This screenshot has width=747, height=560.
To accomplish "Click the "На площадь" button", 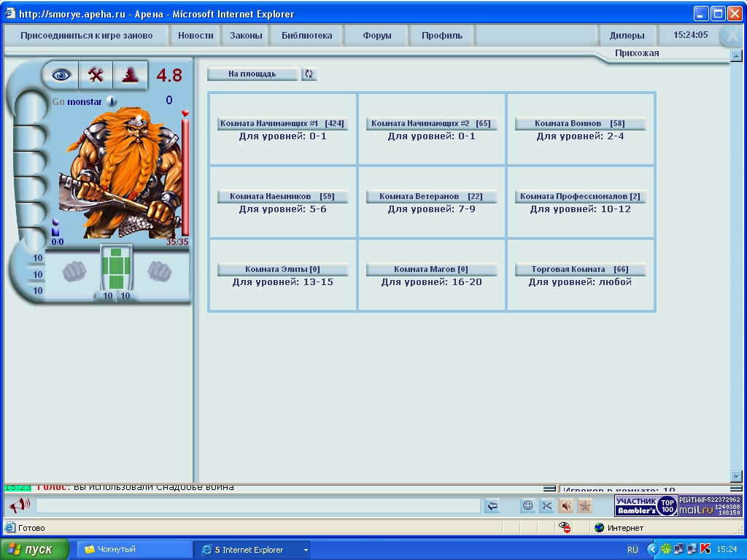I will (252, 74).
